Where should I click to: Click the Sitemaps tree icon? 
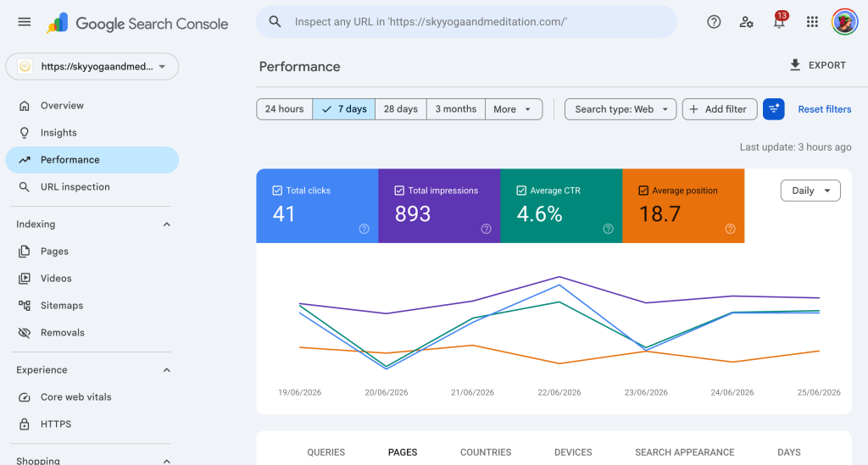(25, 305)
